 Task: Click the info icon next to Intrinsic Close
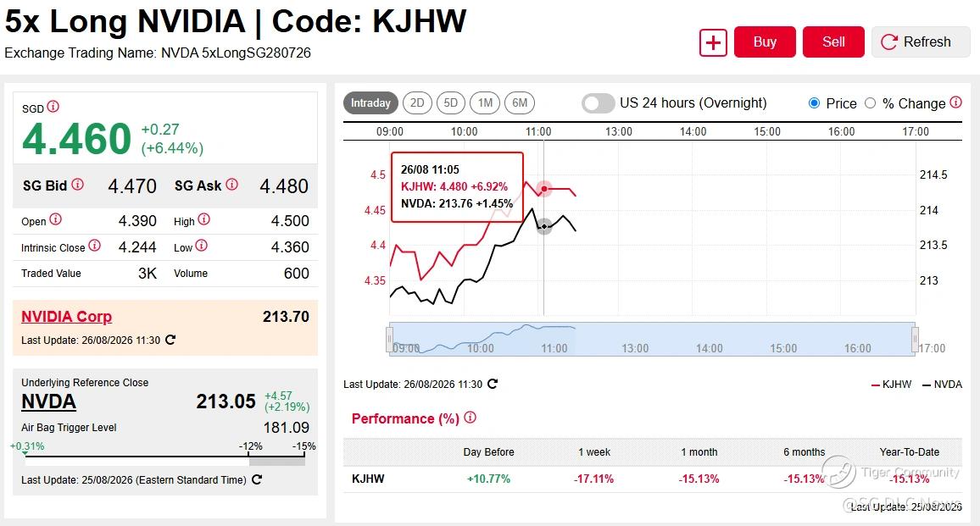point(94,246)
